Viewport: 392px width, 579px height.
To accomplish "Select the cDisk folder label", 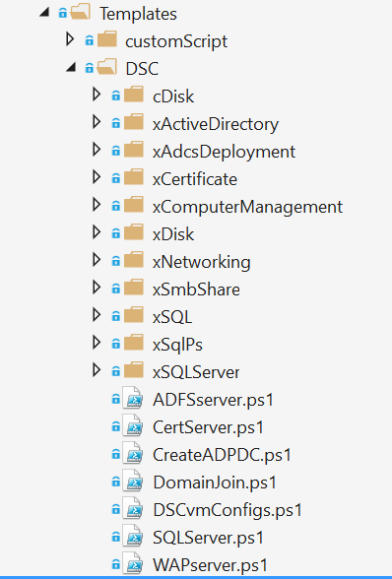I will click(173, 96).
